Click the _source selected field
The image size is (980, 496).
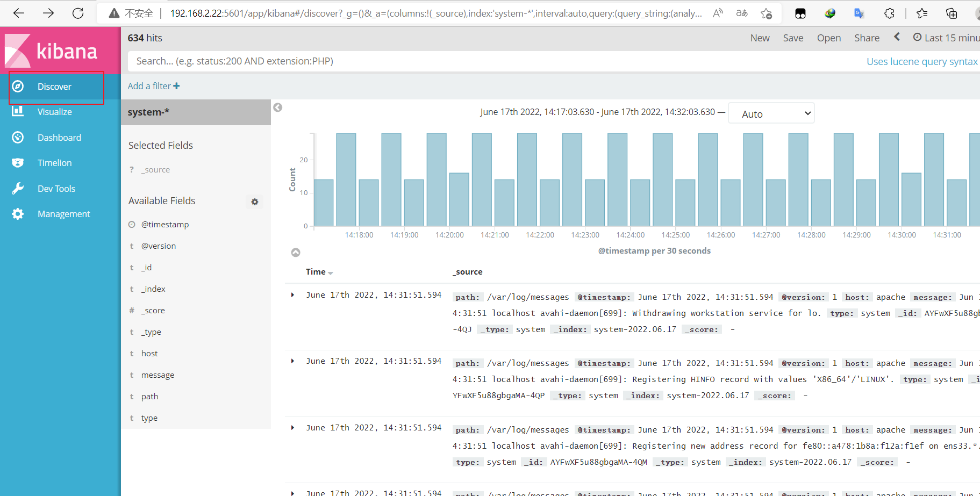point(155,170)
